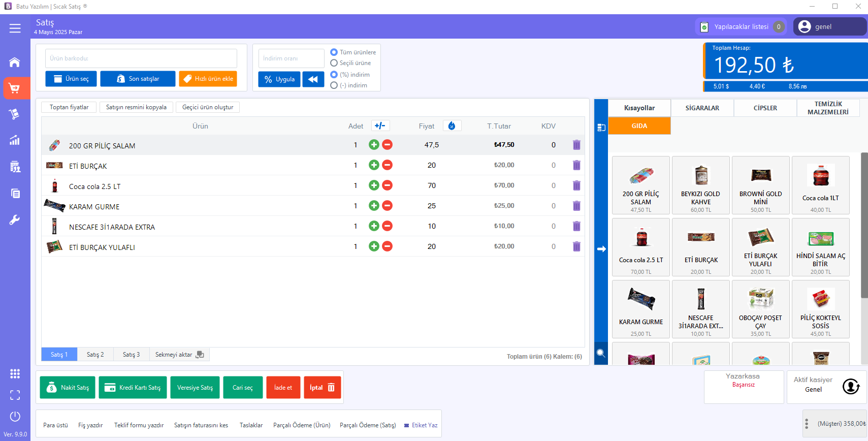Cancel the sale with İptal button

tap(323, 388)
